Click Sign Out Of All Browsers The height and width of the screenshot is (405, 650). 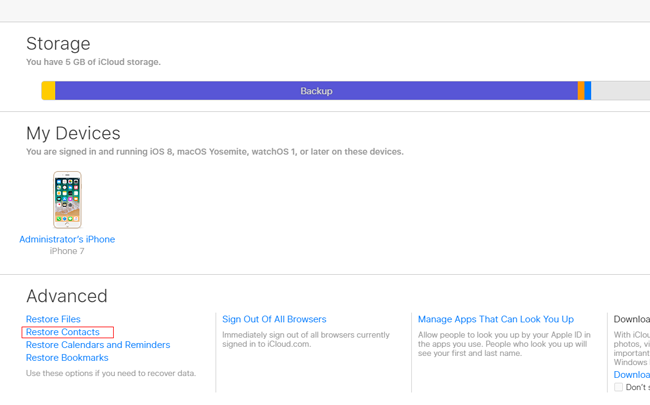coord(274,319)
